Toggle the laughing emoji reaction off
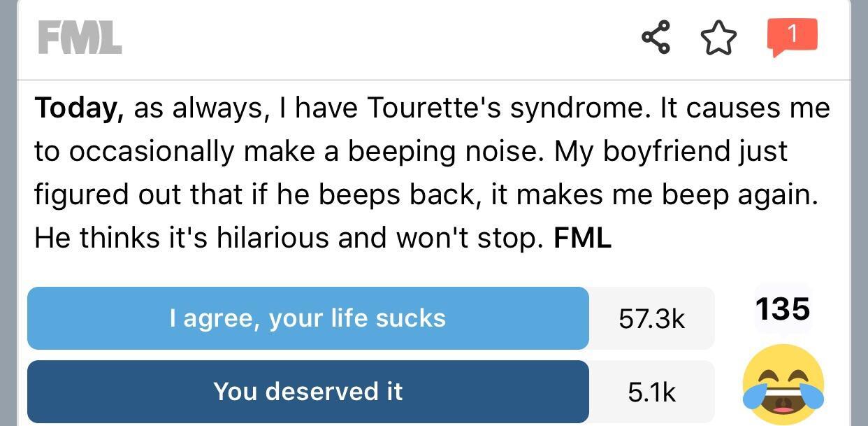Screen dimensions: 868x426 pos(782,383)
